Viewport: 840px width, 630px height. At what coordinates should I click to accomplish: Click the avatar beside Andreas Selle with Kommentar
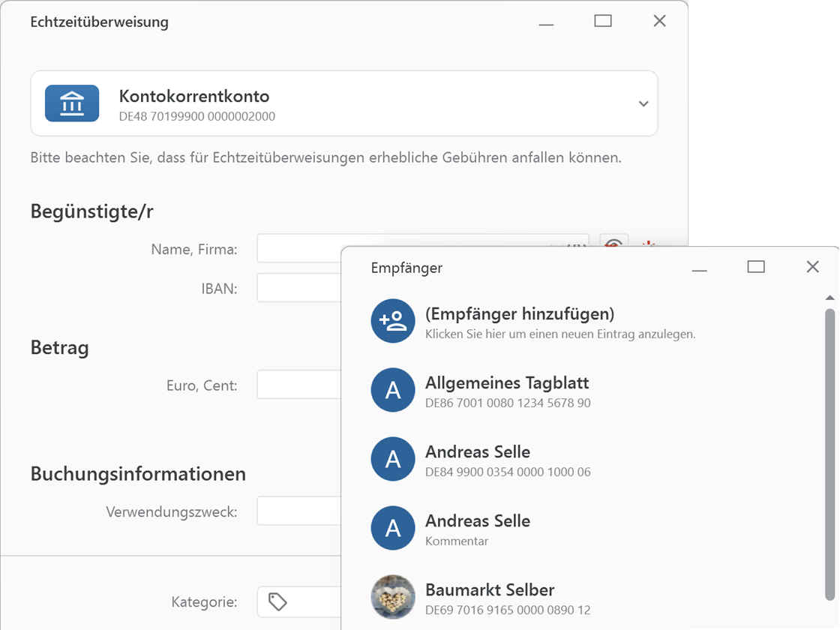coord(392,528)
